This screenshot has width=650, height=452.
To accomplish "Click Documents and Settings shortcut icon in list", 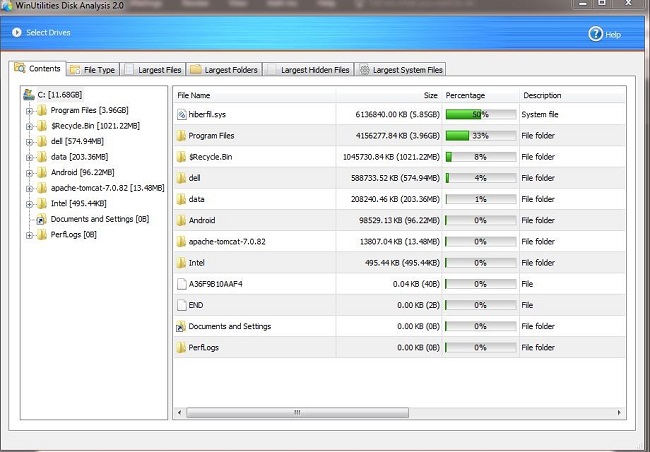I will [181, 326].
